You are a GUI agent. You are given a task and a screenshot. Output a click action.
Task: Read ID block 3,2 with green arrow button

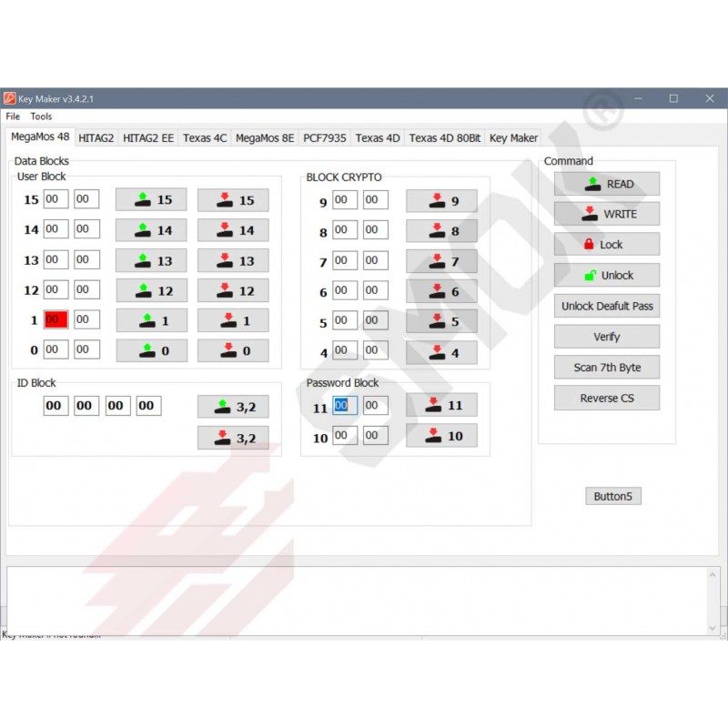(233, 407)
